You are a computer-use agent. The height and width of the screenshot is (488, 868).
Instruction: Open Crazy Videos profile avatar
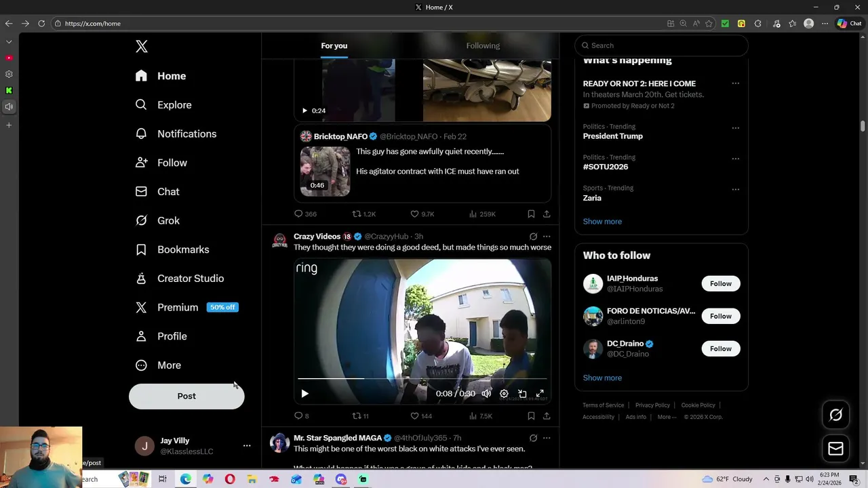pyautogui.click(x=279, y=241)
